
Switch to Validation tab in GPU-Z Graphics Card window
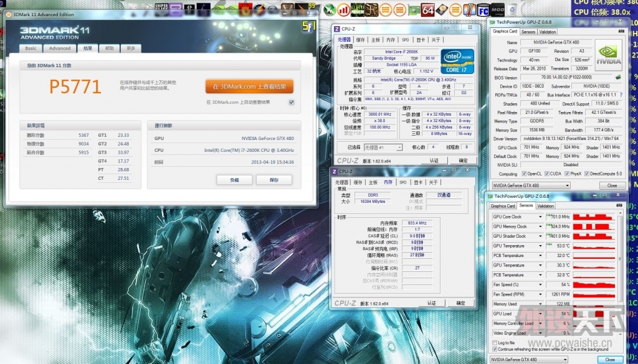[x=547, y=32]
